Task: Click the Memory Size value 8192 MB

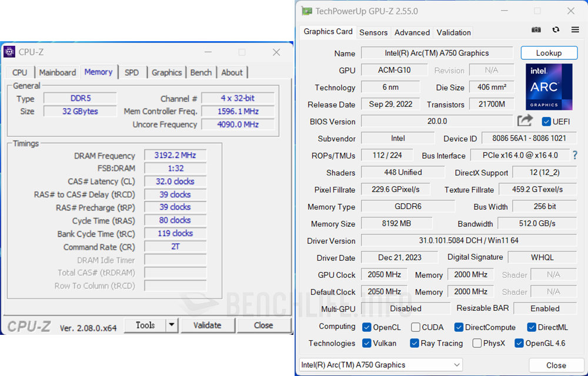Action: pos(396,224)
